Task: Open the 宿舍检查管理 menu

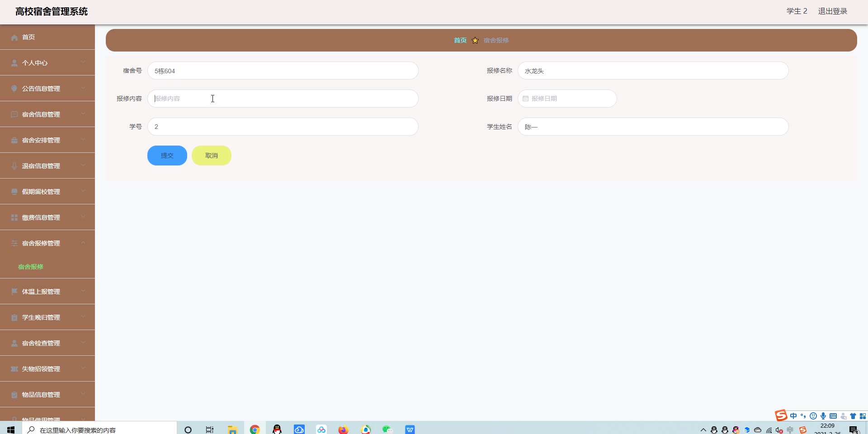Action: coord(47,343)
